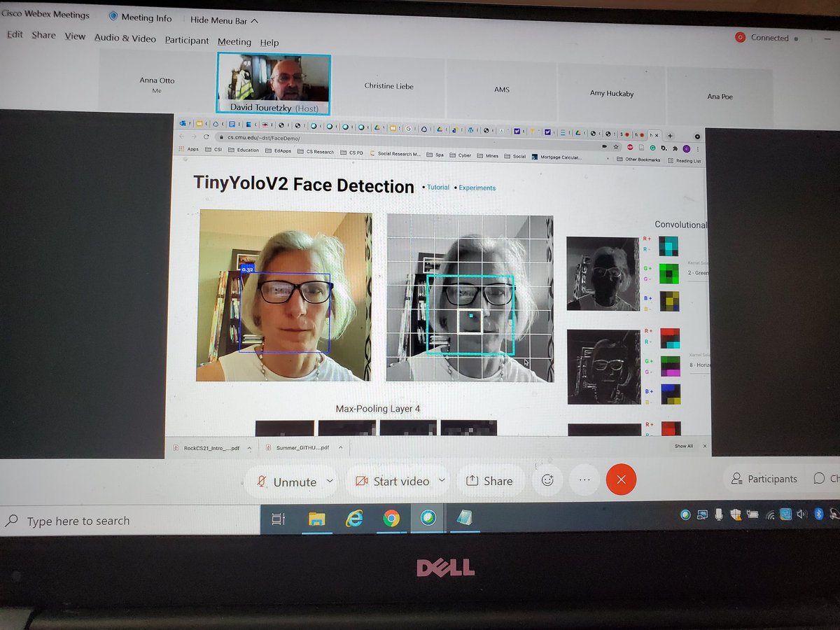
Task: Expand camera options next to Start video
Action: click(441, 482)
